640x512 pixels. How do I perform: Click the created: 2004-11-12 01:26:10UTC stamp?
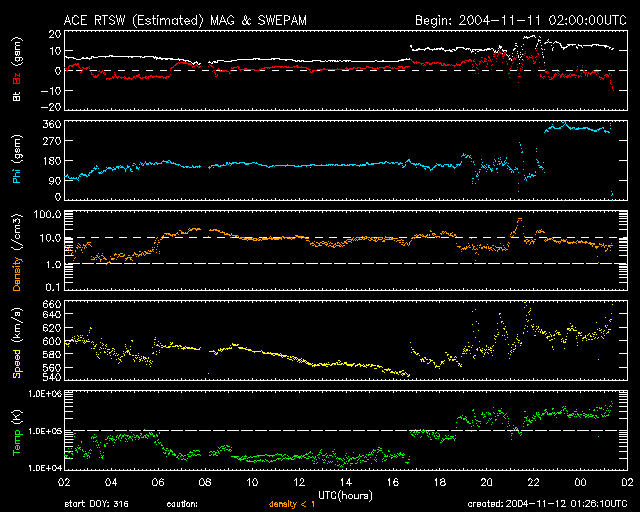click(547, 504)
